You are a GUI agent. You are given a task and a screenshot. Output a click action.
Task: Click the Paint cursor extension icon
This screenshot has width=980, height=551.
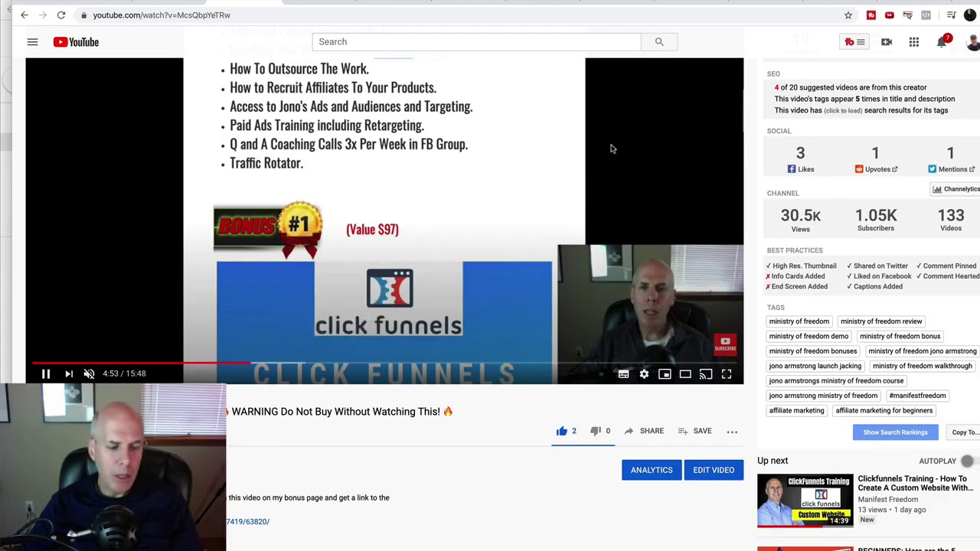tap(907, 15)
